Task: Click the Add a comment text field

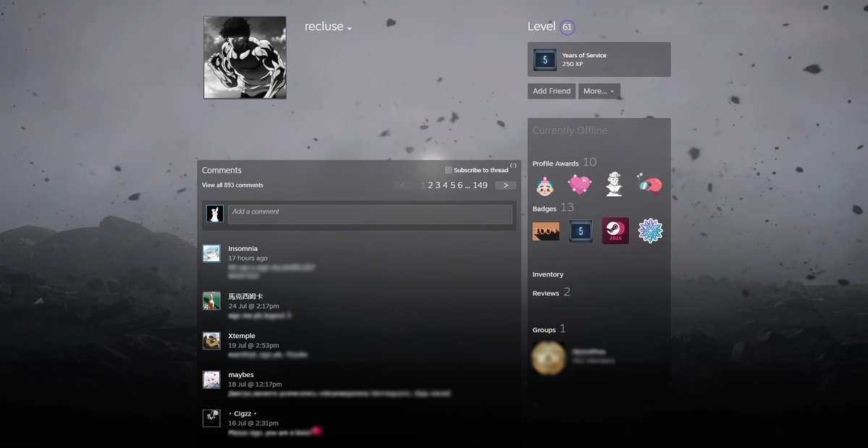Action: point(370,215)
